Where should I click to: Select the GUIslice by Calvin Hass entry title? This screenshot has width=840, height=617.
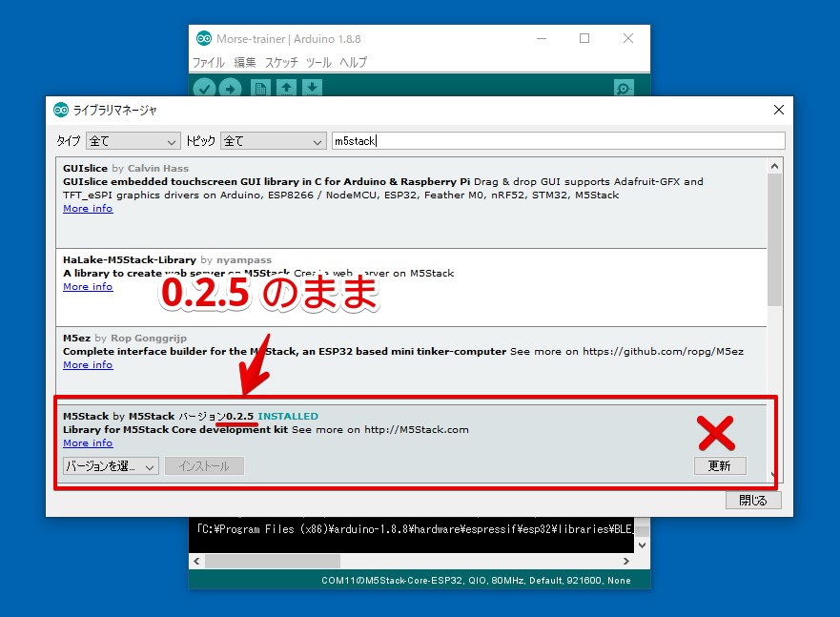coord(125,168)
